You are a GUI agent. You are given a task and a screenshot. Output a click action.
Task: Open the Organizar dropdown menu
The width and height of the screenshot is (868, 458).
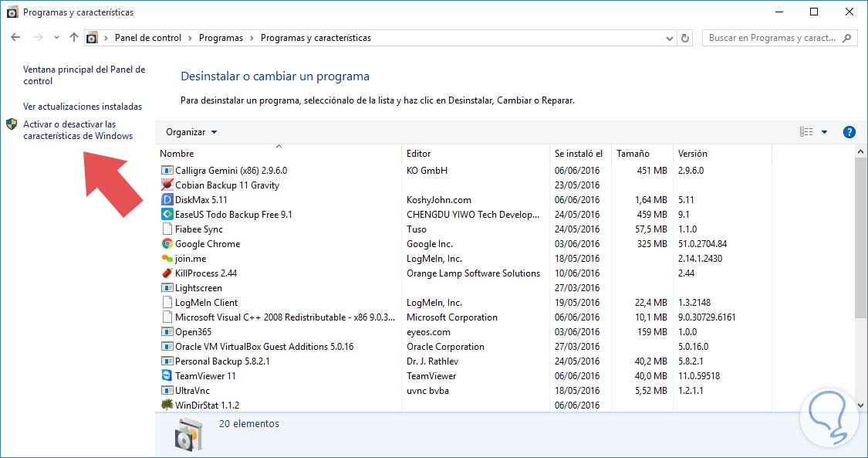tap(191, 132)
